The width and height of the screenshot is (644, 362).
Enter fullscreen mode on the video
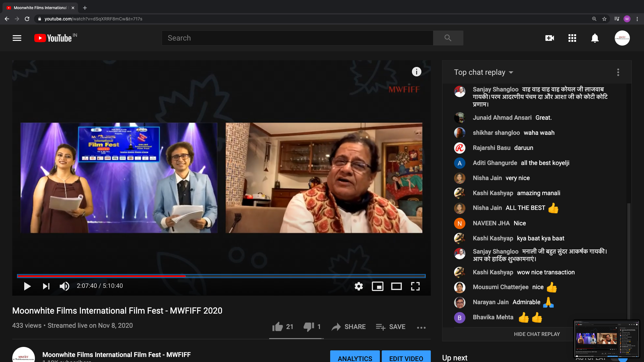(415, 286)
